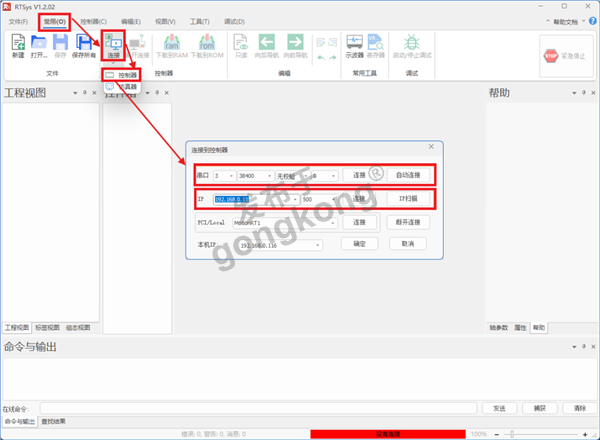
Task: Click the 确定 button
Action: pyautogui.click(x=359, y=244)
